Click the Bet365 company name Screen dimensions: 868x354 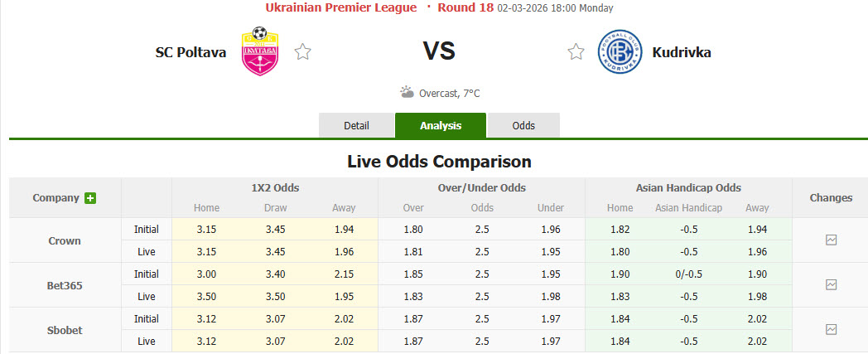click(65, 285)
